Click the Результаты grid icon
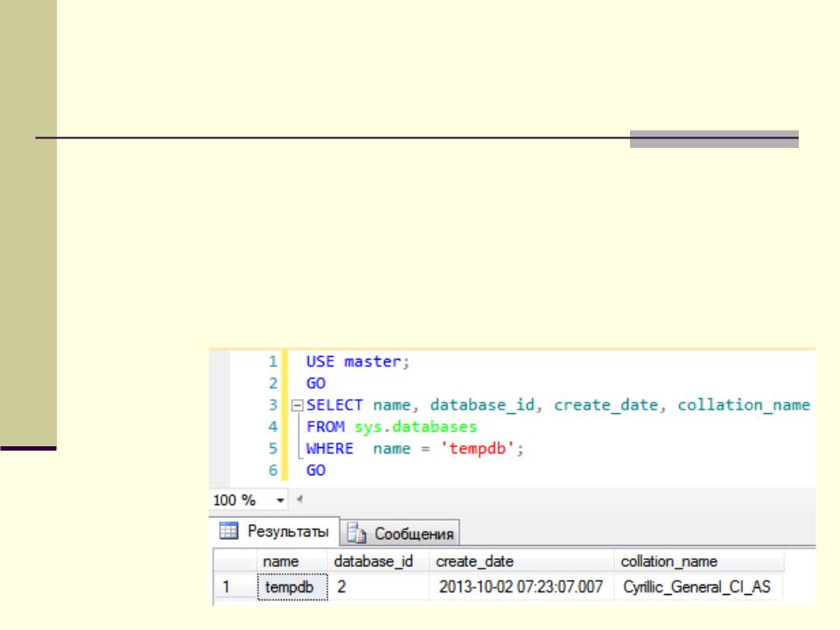 pyautogui.click(x=228, y=531)
